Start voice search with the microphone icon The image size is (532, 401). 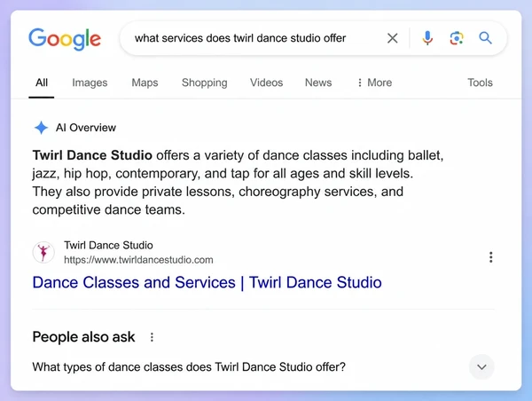pos(427,38)
